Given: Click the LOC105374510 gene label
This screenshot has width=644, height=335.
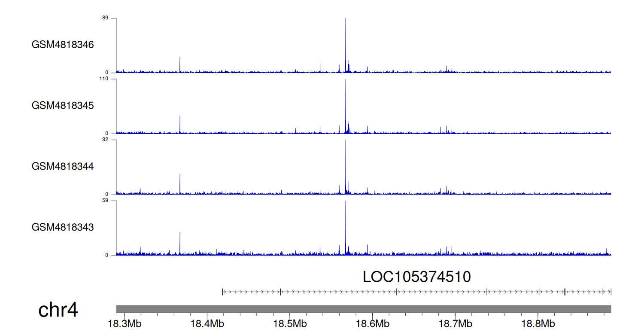Looking at the screenshot, I should (x=416, y=277).
